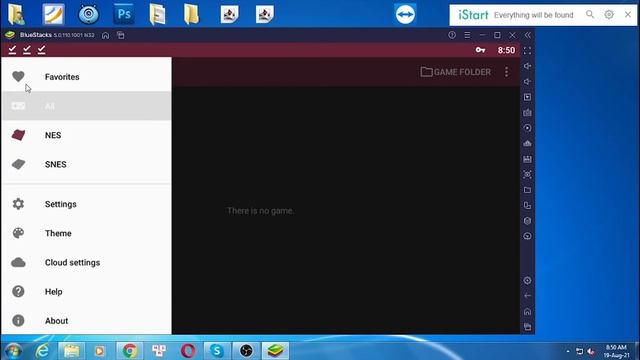Open BlueStacks help icon in title bar
The image size is (640, 360).
point(452,35)
